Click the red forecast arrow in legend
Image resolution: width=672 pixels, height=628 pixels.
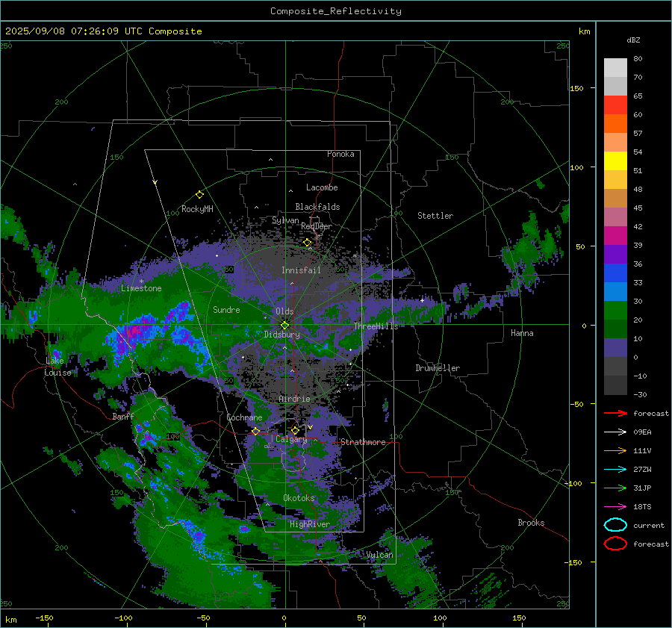(615, 413)
